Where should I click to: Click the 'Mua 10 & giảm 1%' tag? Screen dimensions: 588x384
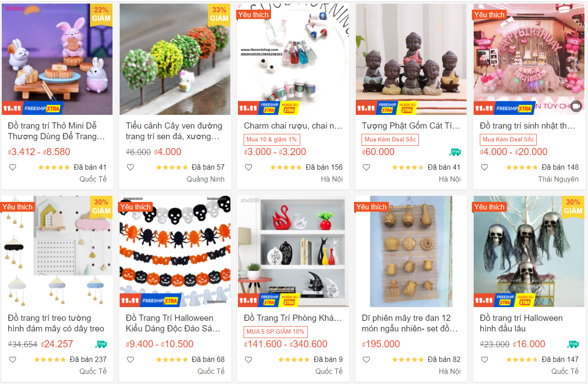pyautogui.click(x=271, y=140)
